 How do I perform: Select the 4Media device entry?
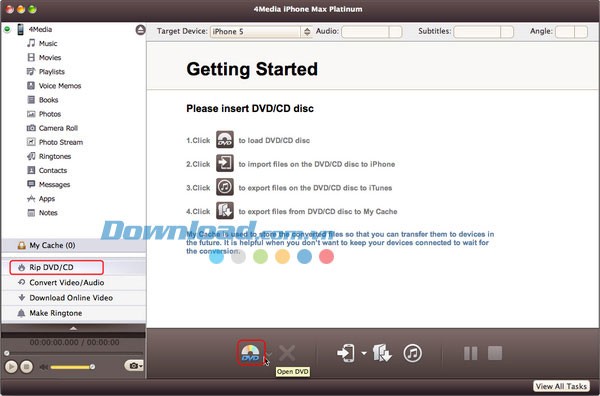pyautogui.click(x=40, y=29)
